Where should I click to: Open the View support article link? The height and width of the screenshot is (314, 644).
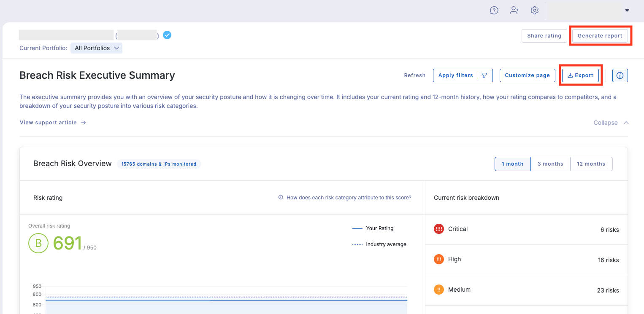(53, 123)
